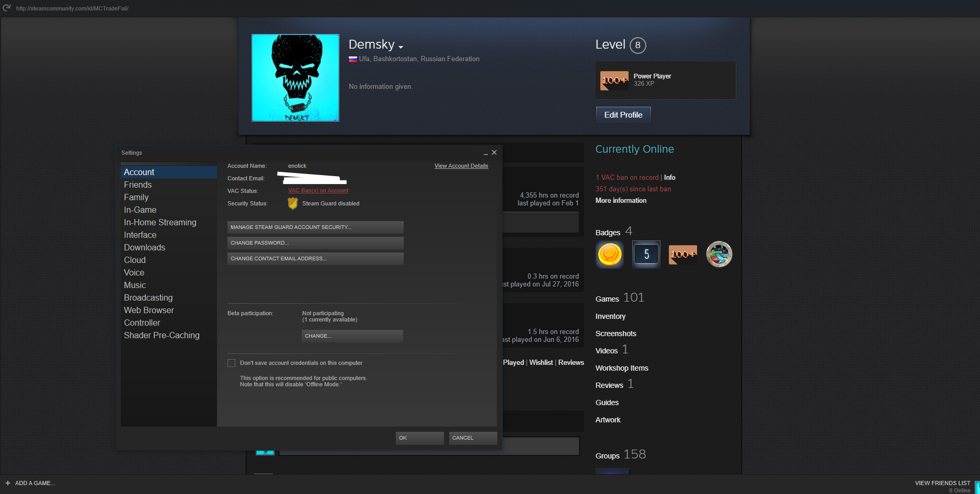Open the Reviews 1 sidebar link
Image resolution: width=980 pixels, height=494 pixels.
(x=614, y=384)
